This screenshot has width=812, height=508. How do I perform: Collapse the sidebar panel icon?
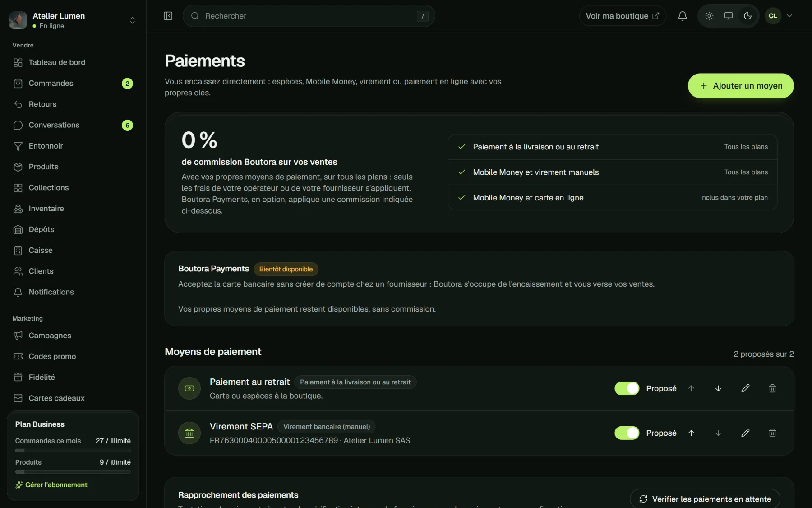point(168,16)
